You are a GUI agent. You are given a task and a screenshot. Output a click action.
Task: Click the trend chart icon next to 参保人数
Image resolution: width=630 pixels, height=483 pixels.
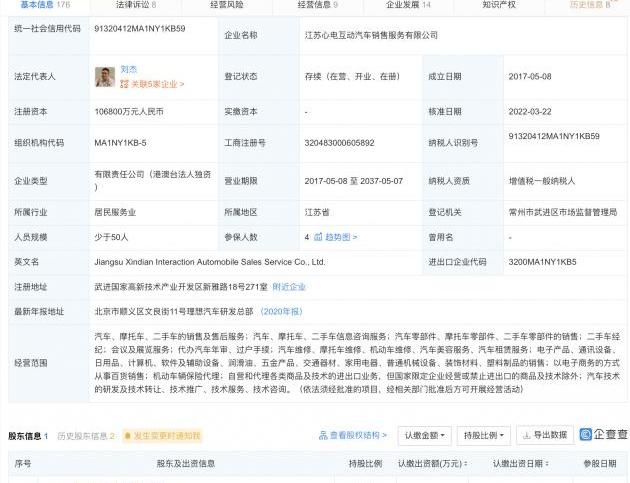[318, 237]
